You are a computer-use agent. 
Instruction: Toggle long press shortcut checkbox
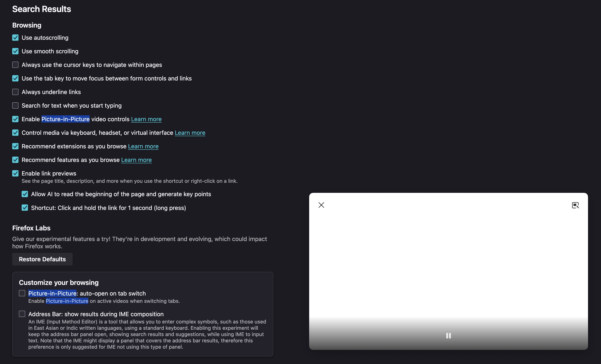click(25, 208)
